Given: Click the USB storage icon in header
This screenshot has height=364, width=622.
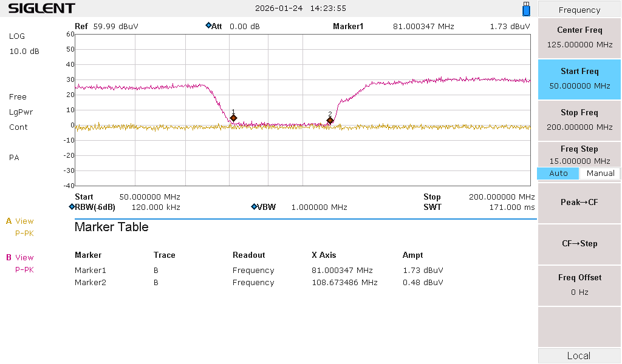Looking at the screenshot, I should (x=526, y=8).
